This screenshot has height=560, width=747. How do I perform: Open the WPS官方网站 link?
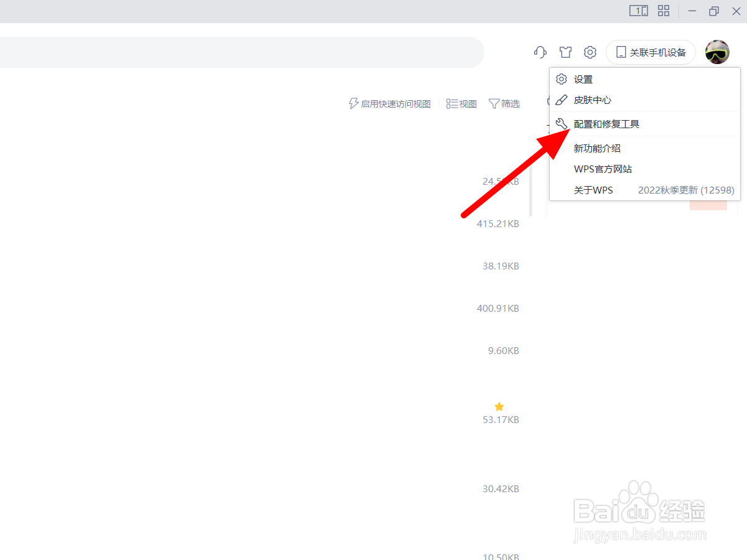[602, 169]
